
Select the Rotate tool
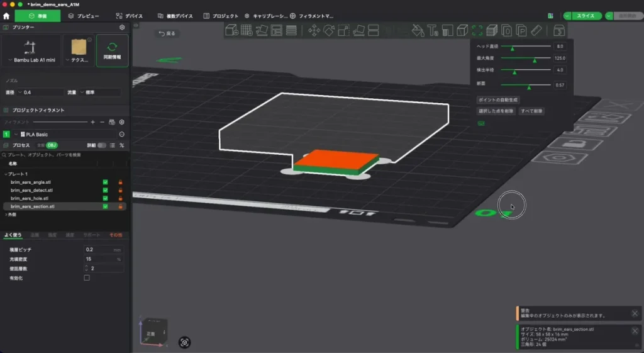pyautogui.click(x=329, y=30)
